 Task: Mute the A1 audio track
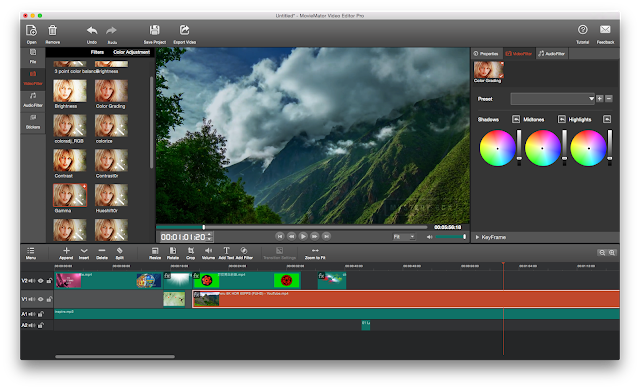[32, 314]
